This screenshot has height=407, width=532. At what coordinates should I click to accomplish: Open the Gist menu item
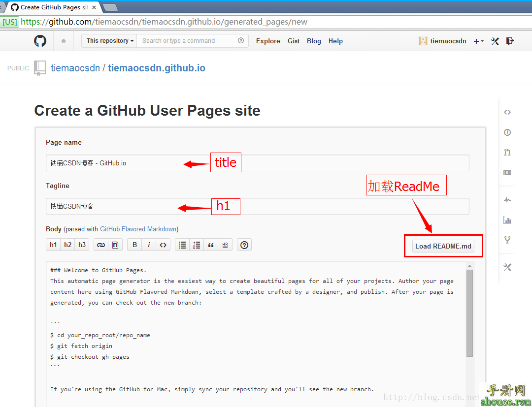(x=294, y=41)
